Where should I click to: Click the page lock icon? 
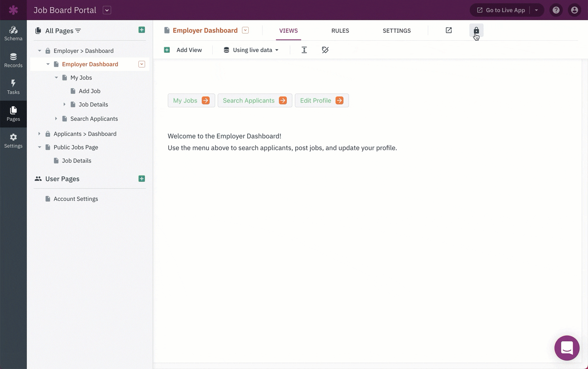point(476,31)
